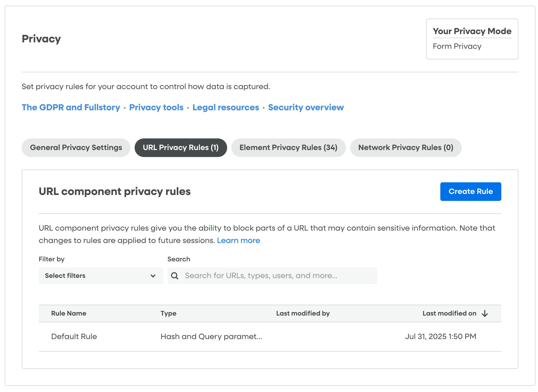Switch to General Privacy Settings tab
The image size is (538, 392).
(x=76, y=147)
